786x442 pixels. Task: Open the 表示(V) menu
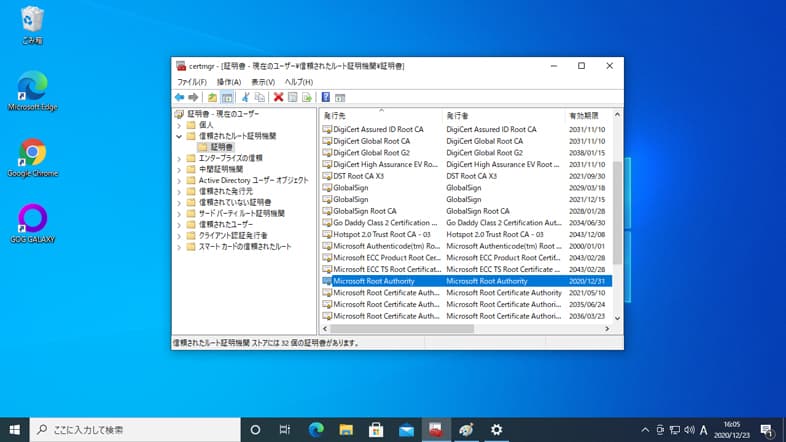click(263, 82)
